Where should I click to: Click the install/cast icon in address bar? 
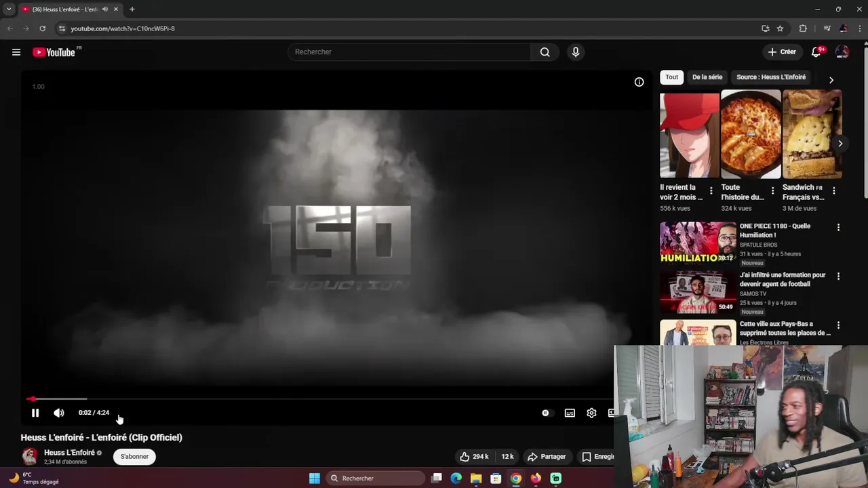[x=765, y=28]
